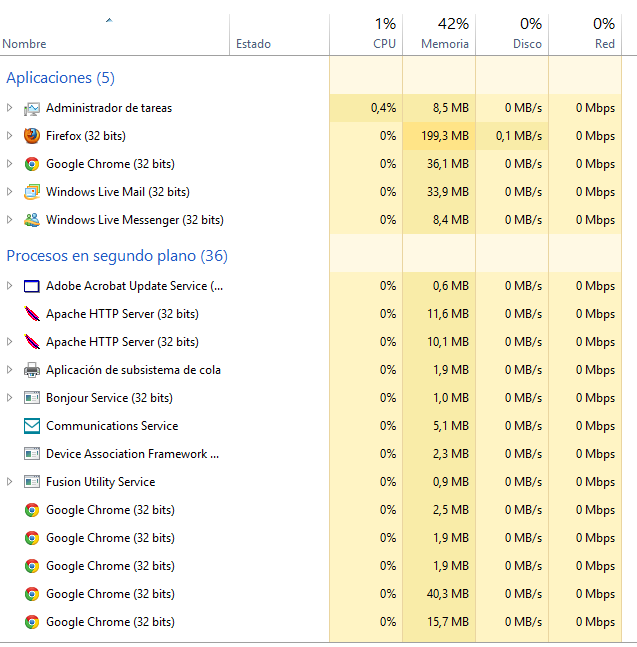Expand the Windows Live Mail entry
Viewport: 637px width, 647px height.
(9, 192)
